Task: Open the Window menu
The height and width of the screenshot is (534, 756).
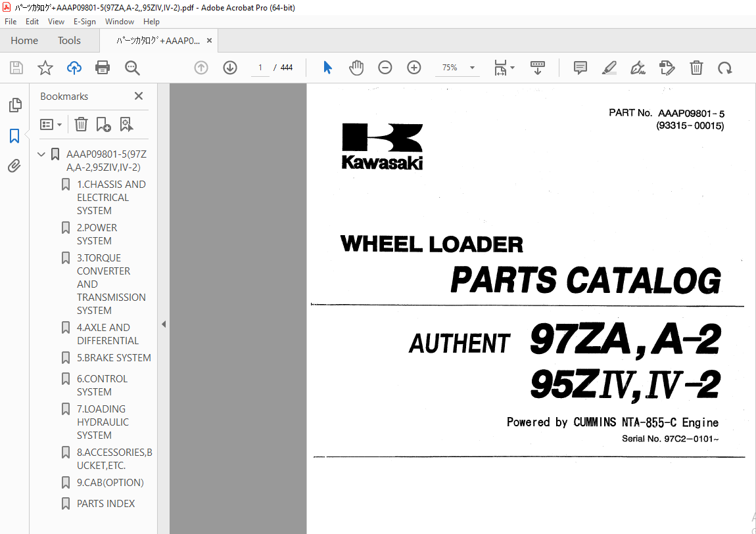Action: tap(119, 22)
